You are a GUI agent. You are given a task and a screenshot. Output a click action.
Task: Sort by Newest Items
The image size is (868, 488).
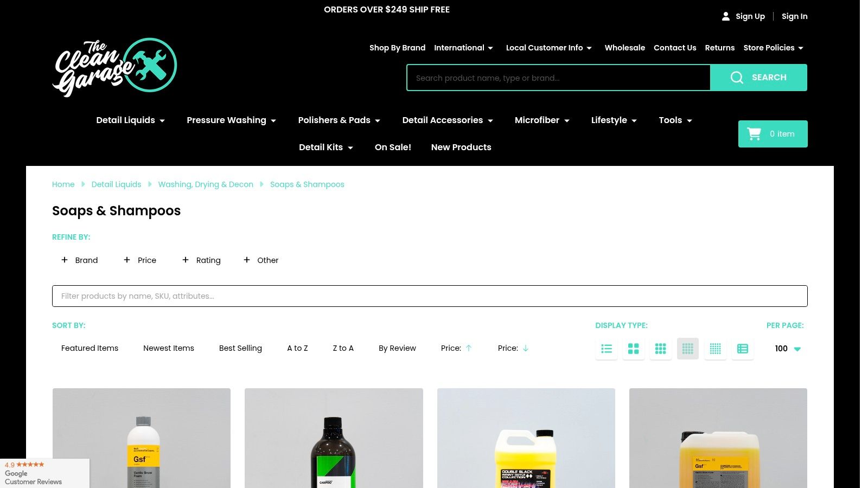coord(169,348)
